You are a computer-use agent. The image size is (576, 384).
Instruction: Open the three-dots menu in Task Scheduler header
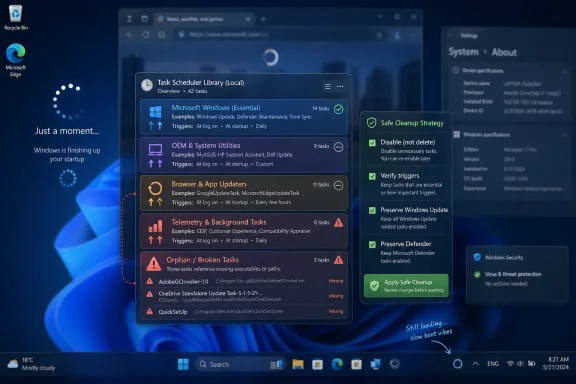click(x=340, y=86)
